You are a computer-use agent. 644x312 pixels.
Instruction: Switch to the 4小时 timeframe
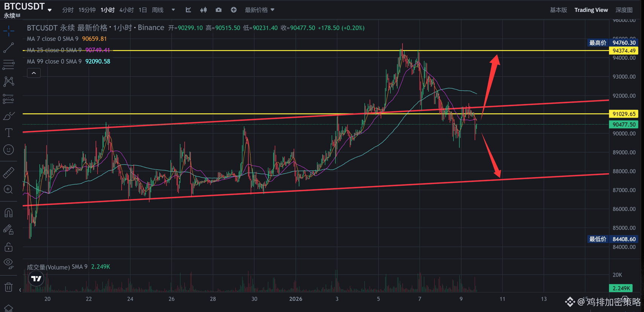click(127, 10)
